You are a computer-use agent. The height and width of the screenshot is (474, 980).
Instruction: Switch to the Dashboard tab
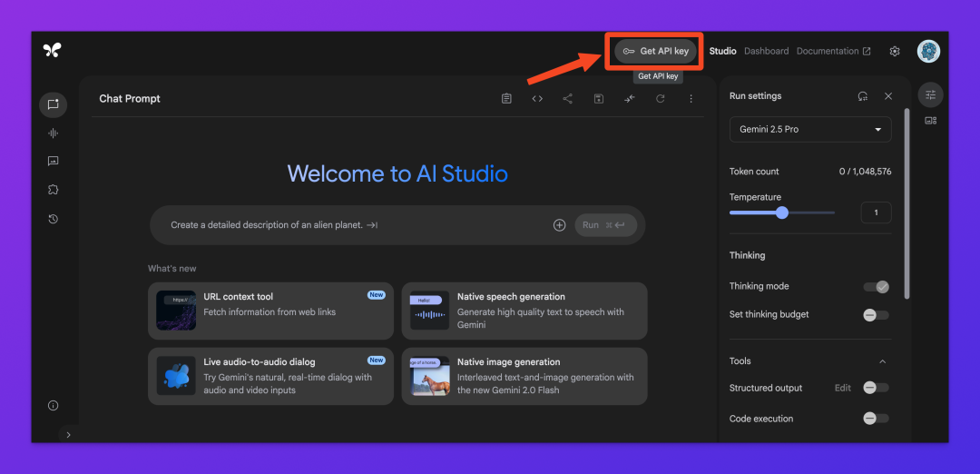tap(766, 51)
